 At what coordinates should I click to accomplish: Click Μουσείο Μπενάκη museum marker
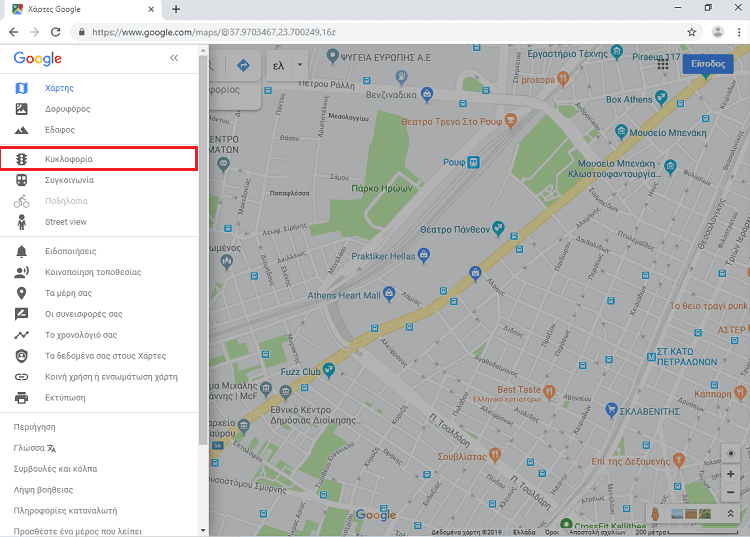click(621, 131)
